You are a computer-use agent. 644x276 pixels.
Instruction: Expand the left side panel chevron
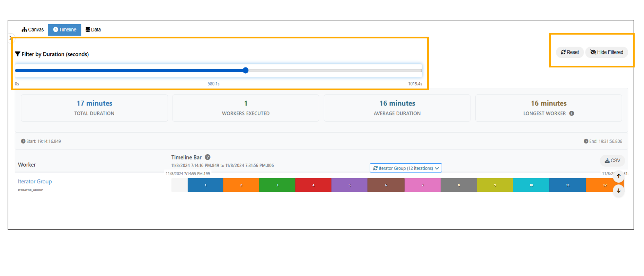coord(10,38)
